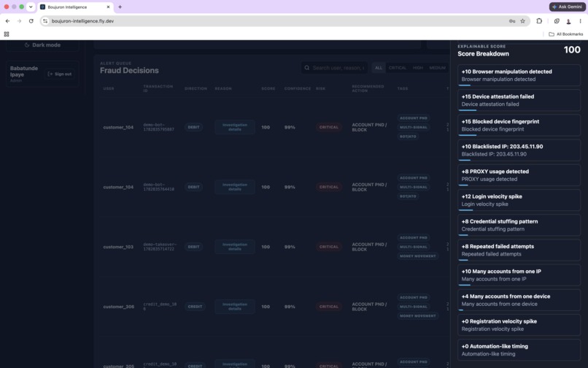The image size is (588, 368).
Task: Click transaction ID demo-takeover-1782835714722
Action: 160,247
